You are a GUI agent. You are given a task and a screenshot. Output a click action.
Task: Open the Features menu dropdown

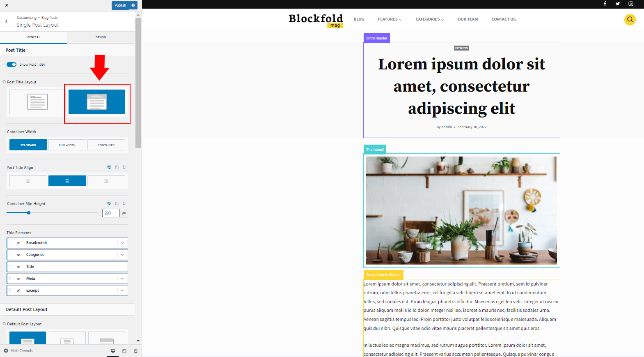390,19
